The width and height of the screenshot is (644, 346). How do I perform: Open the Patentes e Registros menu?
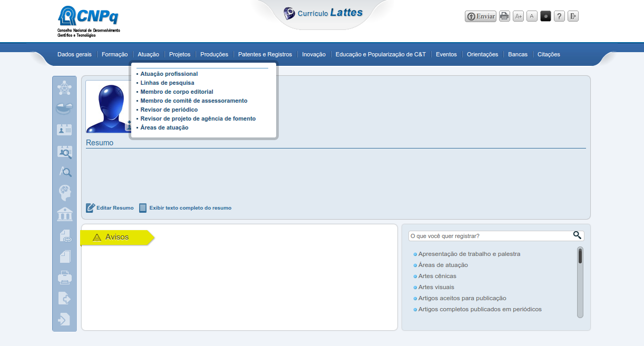(x=265, y=54)
